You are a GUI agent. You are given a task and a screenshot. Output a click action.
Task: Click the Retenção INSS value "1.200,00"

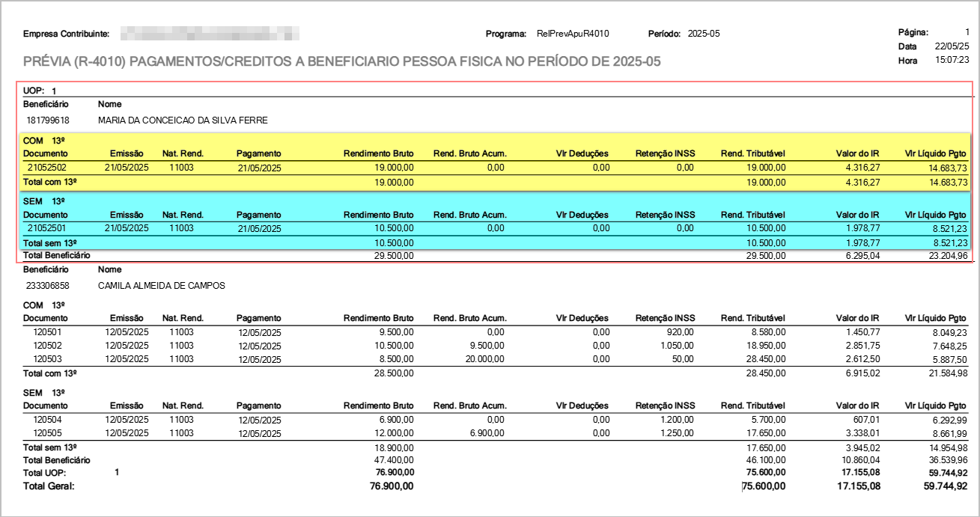coord(676,420)
